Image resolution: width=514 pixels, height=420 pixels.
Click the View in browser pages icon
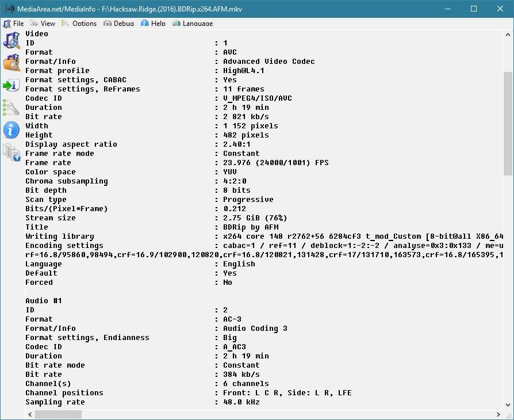click(x=11, y=152)
